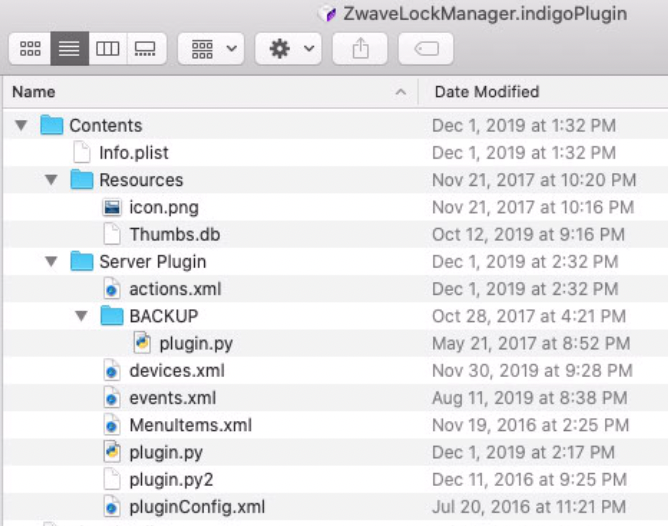
Task: Select the events.xml file name
Action: click(173, 398)
